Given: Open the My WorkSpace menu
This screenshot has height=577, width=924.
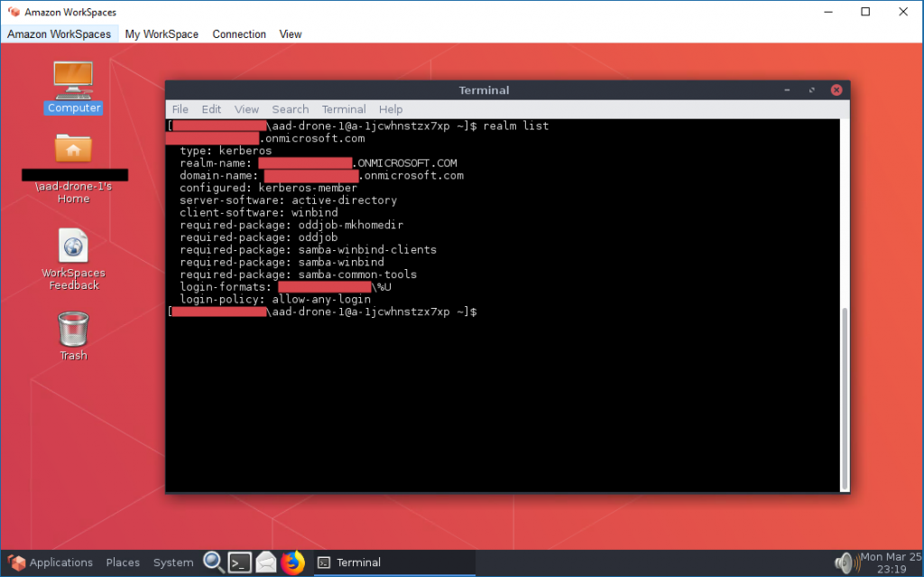Looking at the screenshot, I should [162, 34].
